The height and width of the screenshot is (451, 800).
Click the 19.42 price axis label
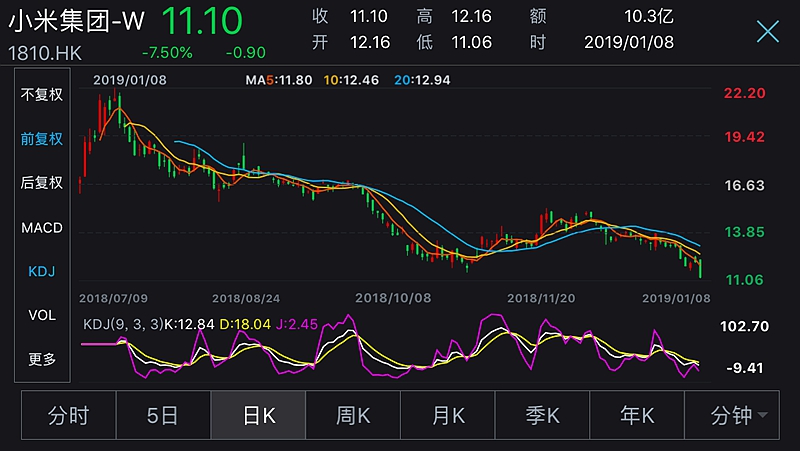745,137
